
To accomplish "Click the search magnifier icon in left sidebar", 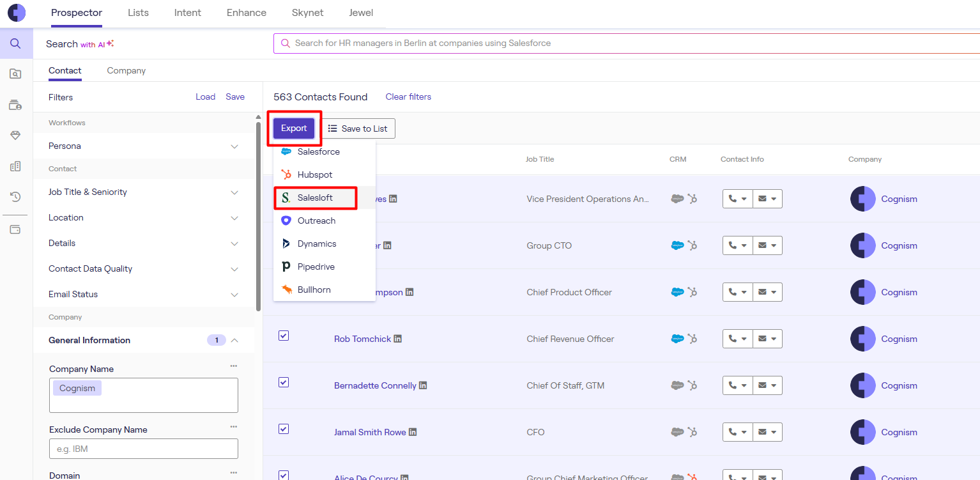I will (x=15, y=43).
